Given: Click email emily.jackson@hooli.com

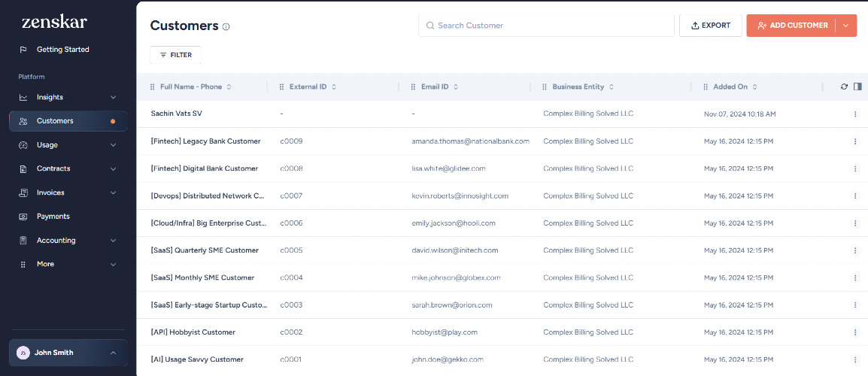Looking at the screenshot, I should (454, 223).
